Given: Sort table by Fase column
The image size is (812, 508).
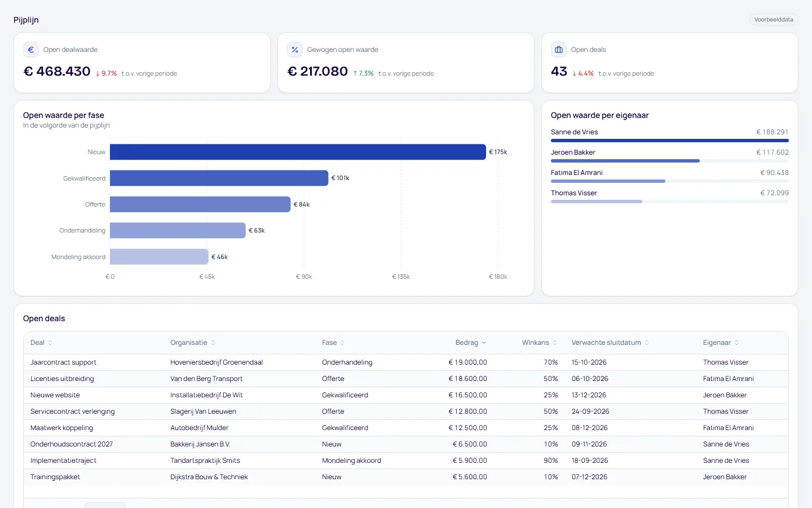Looking at the screenshot, I should 333,343.
